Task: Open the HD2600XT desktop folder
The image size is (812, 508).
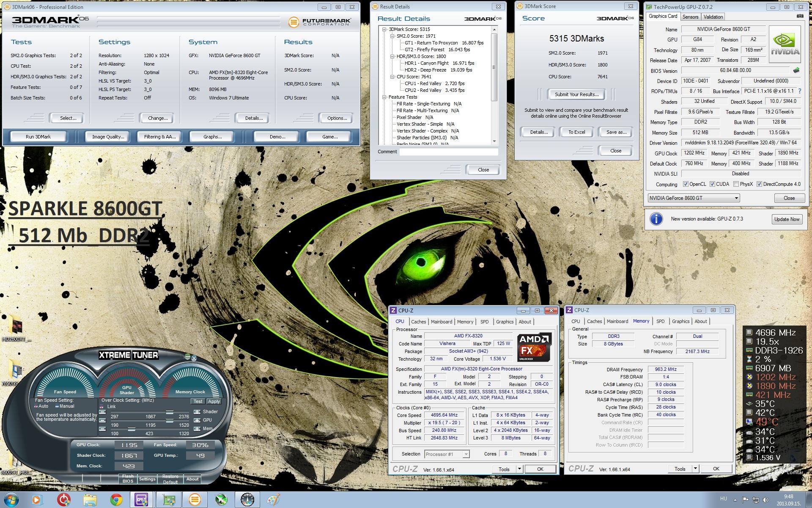Action: pyautogui.click(x=16, y=328)
